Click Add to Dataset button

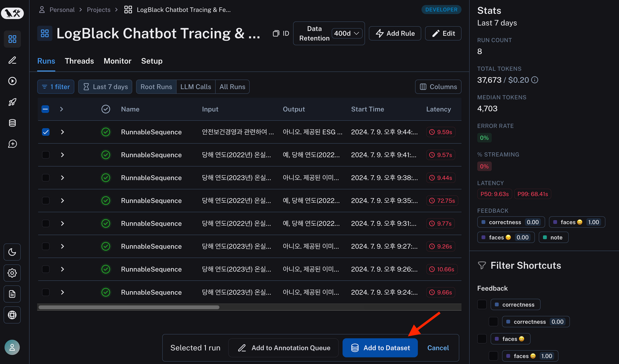(x=380, y=348)
